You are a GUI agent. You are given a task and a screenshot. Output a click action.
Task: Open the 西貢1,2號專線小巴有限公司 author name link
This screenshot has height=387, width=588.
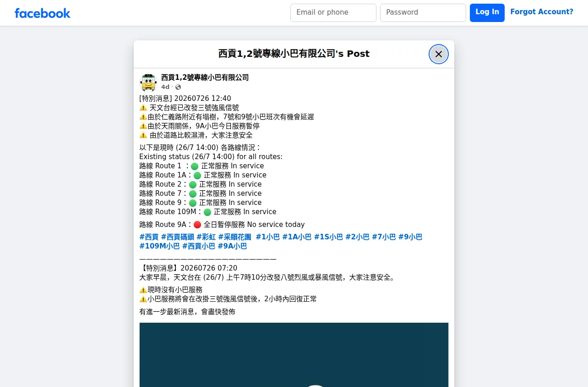point(205,77)
